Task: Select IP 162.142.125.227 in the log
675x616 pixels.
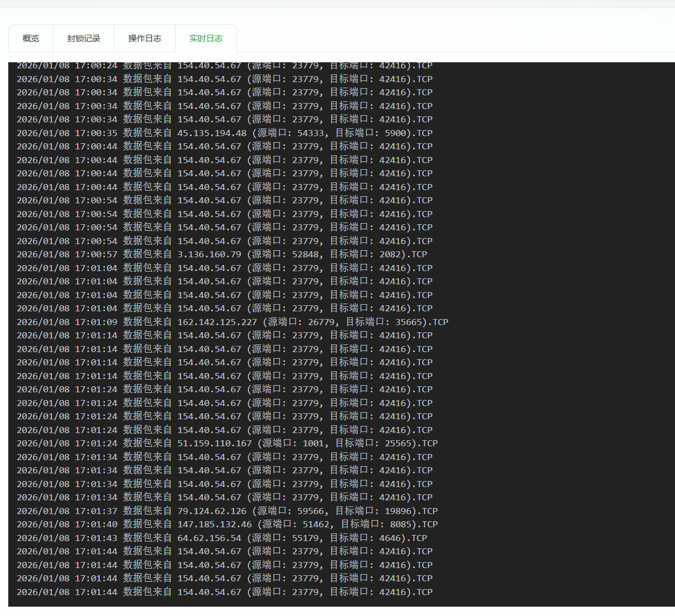Action: 217,322
